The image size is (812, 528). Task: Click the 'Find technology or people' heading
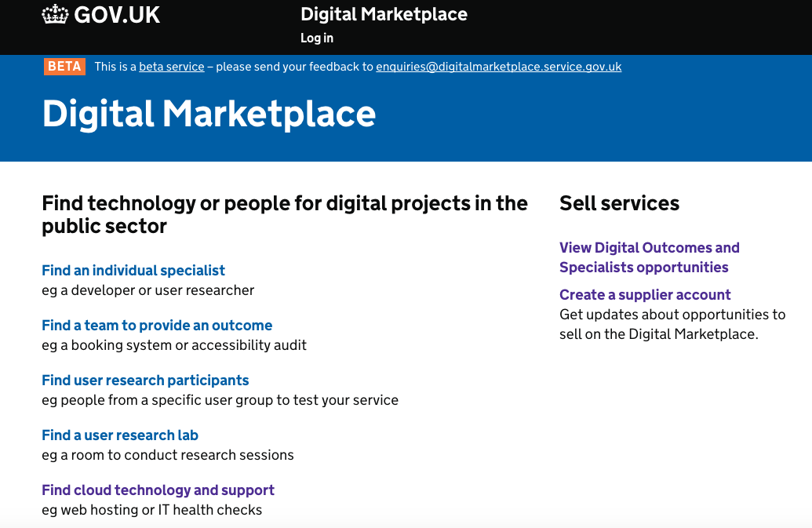tap(285, 214)
